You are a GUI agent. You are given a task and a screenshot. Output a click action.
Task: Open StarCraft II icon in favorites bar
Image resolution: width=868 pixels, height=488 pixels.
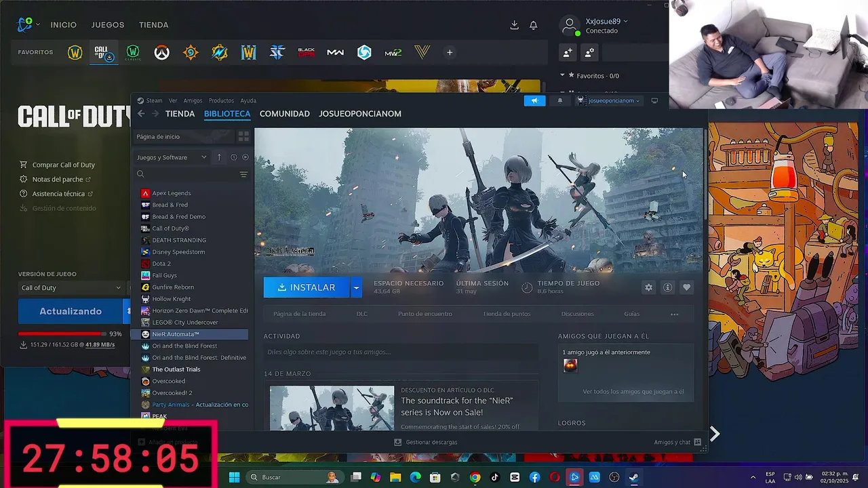[x=277, y=52]
